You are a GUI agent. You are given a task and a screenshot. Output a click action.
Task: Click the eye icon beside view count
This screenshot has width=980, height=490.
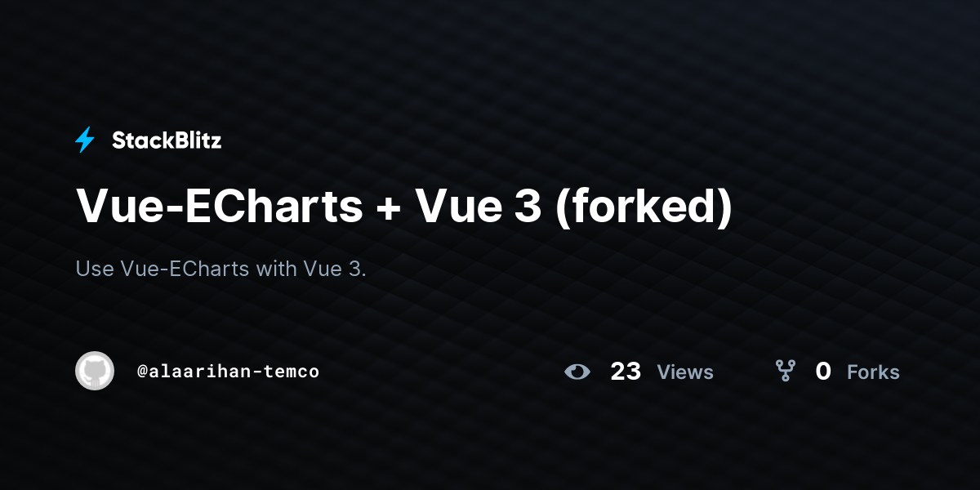coord(577,372)
